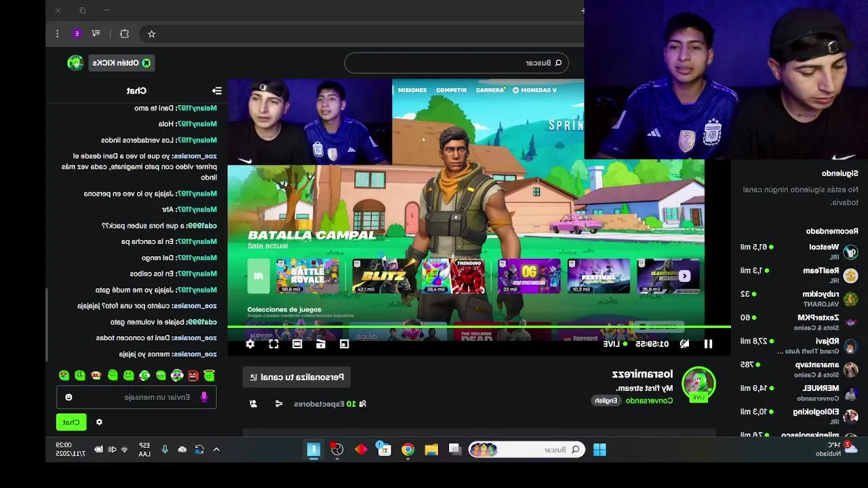This screenshot has width=868, height=488.
Task: Enter fullscreen on the stream player
Action: (x=273, y=344)
